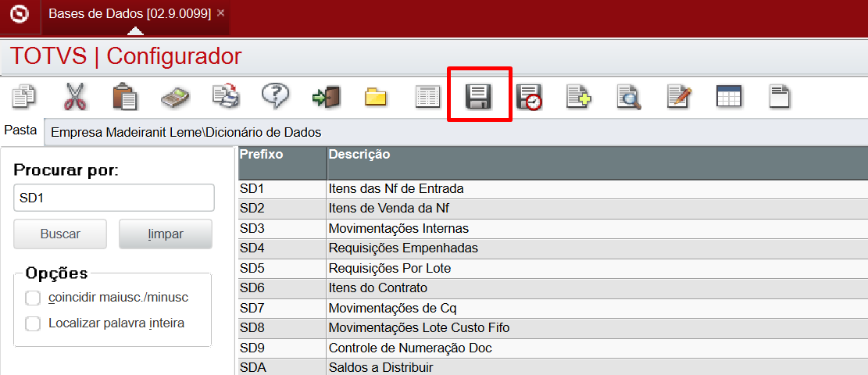Click the Descrição column header

598,163
